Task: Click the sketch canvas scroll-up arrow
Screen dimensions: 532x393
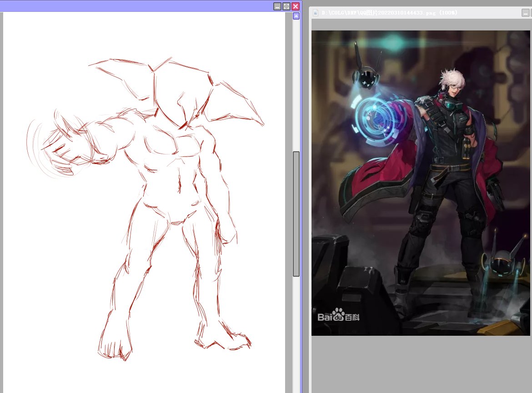Action: [296, 16]
